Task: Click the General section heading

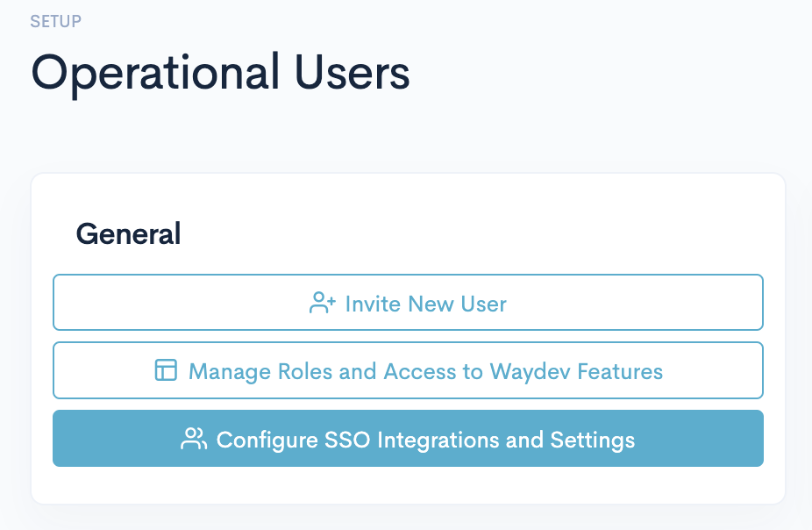Action: point(128,234)
